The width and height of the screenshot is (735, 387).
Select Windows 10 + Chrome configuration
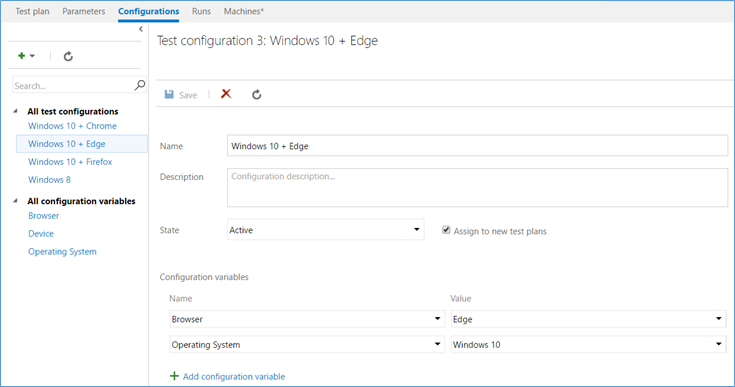tap(72, 126)
